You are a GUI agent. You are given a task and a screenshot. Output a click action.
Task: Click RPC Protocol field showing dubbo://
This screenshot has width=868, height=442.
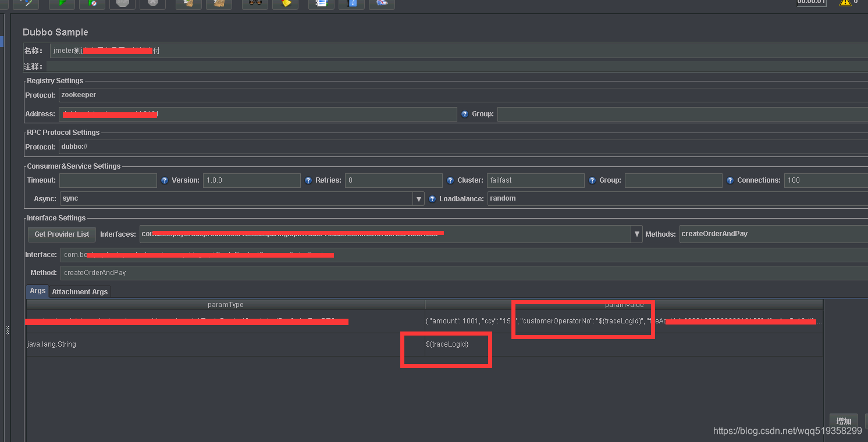click(x=463, y=147)
